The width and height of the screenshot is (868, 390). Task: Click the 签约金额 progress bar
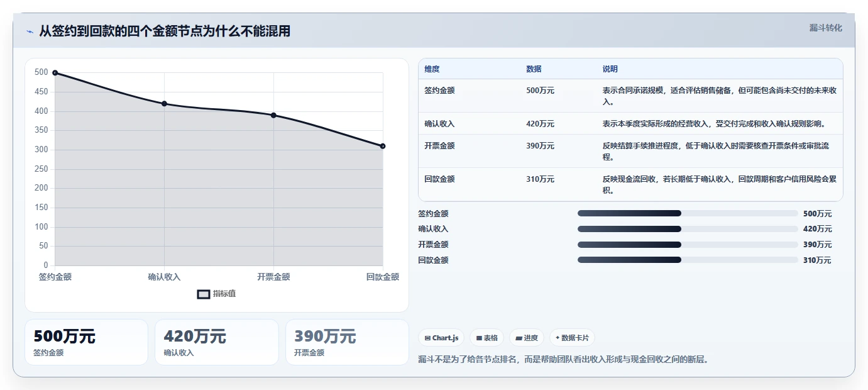[687, 213]
